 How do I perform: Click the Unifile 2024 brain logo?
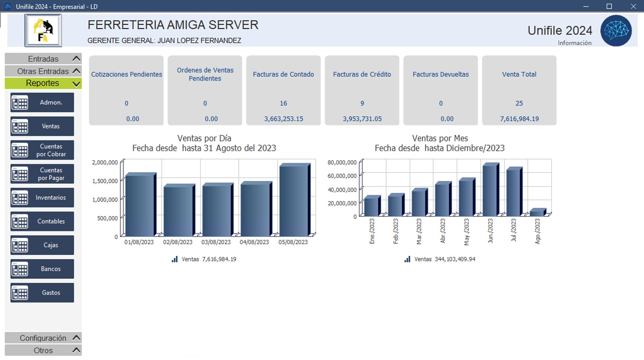[x=616, y=31]
